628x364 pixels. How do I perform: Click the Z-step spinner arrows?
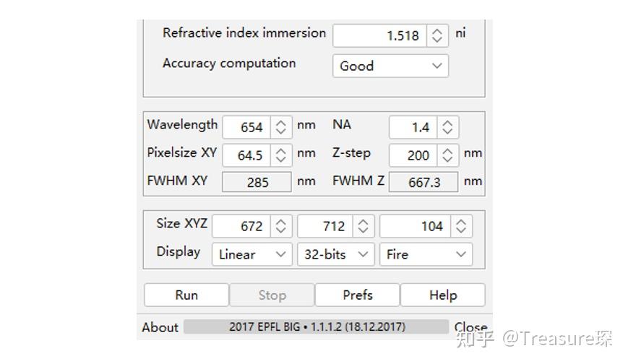pos(447,155)
